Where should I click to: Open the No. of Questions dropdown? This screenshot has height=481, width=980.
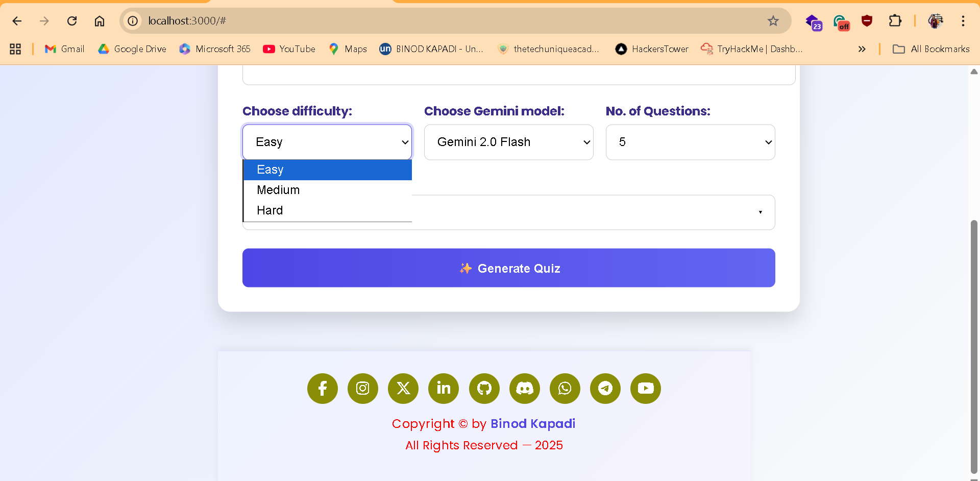tap(690, 142)
